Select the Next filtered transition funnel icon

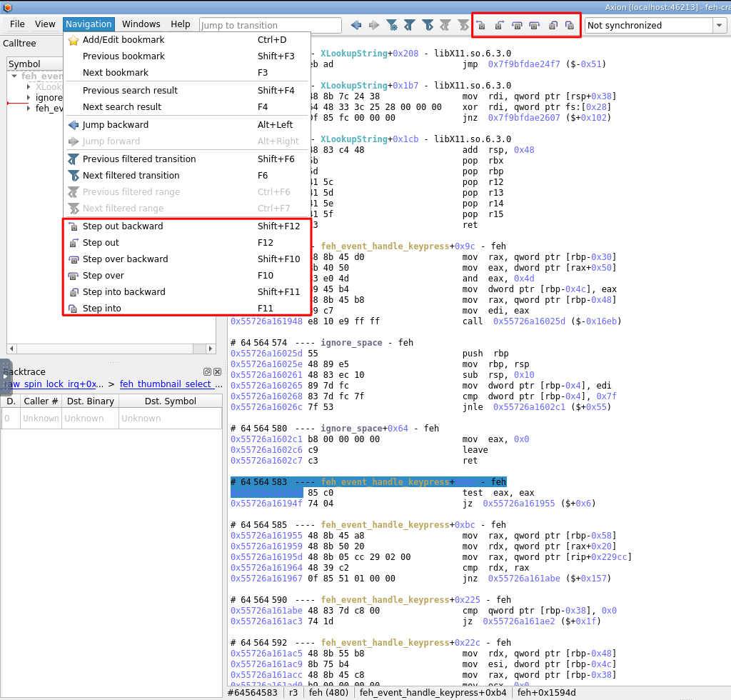pyautogui.click(x=427, y=24)
